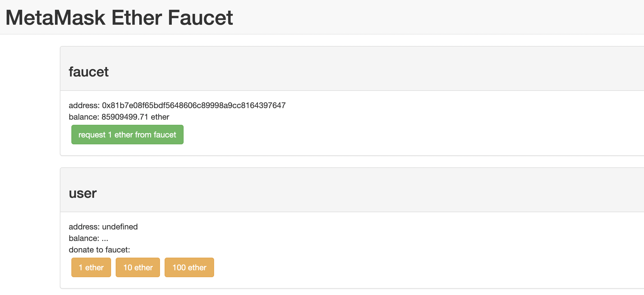Click the user balance ellipsis placeholder
This screenshot has width=644, height=295.
pyautogui.click(x=105, y=238)
